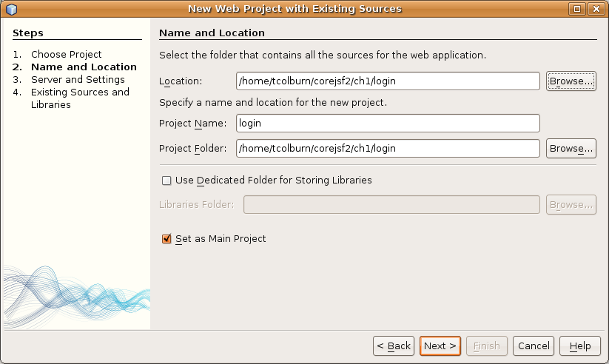Click the Project Name field containing login
Screen dimensions: 609x364
tap(388, 123)
